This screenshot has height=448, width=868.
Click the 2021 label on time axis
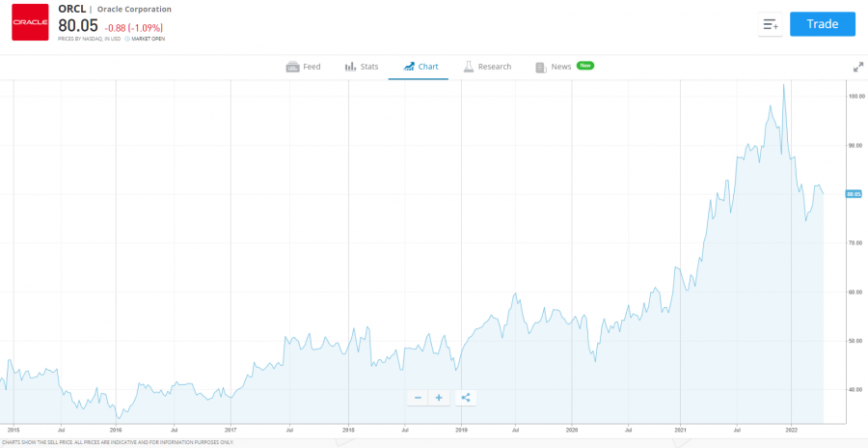tap(681, 429)
